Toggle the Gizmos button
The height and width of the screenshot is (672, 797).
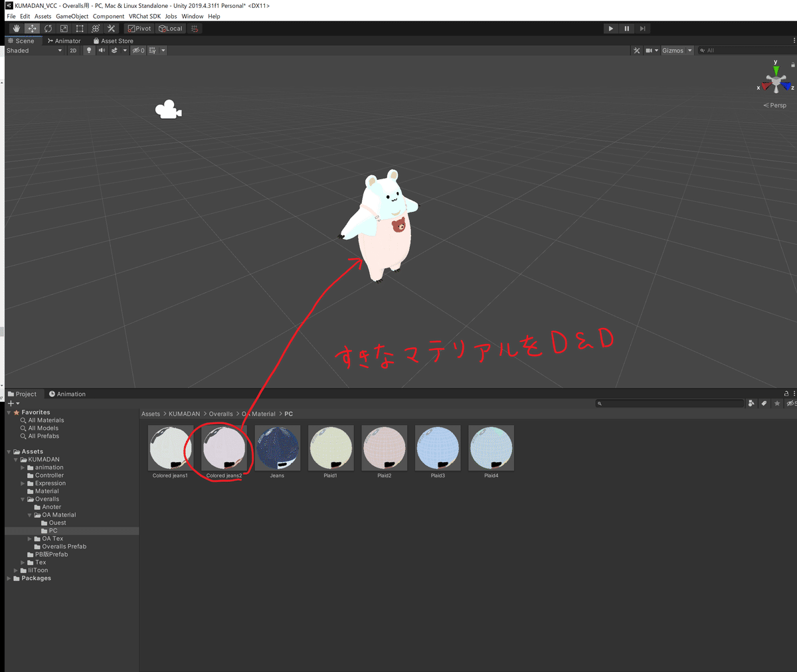[x=673, y=50]
